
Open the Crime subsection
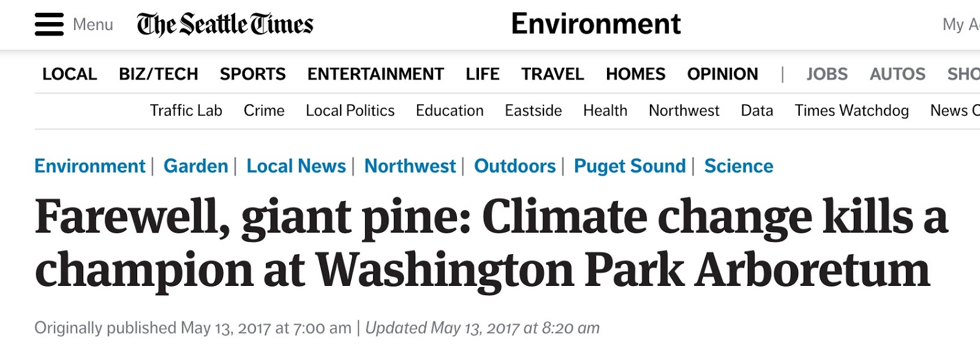tap(264, 111)
